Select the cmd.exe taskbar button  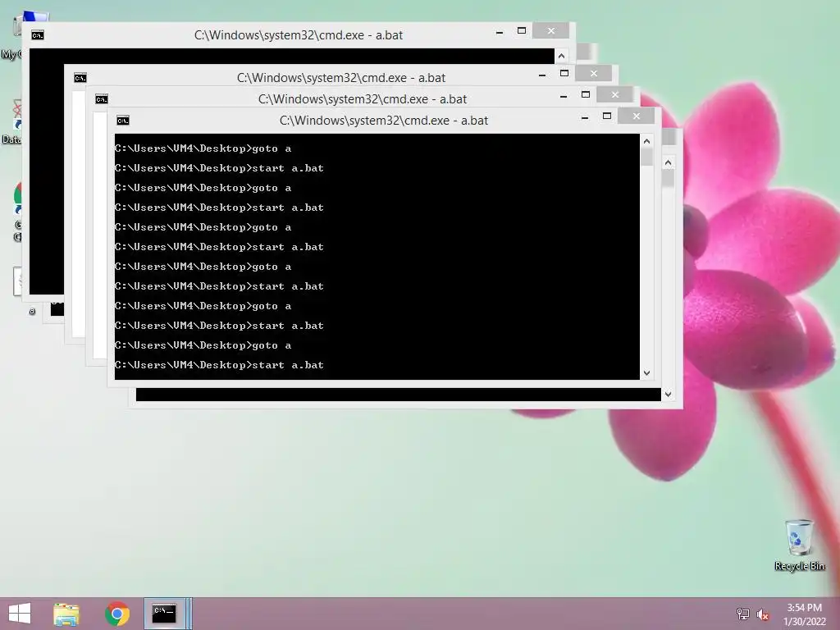tap(164, 614)
